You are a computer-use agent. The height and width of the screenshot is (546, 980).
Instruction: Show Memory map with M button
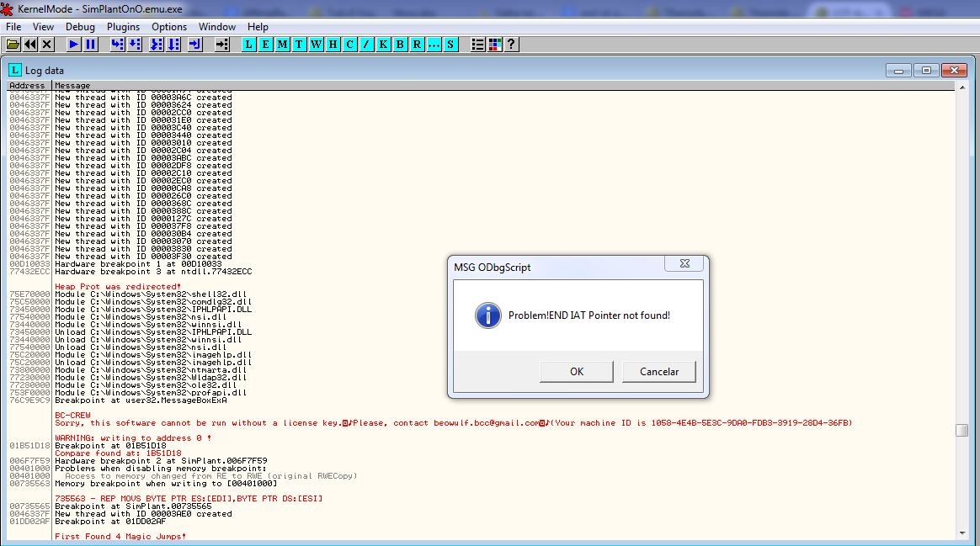pyautogui.click(x=283, y=45)
